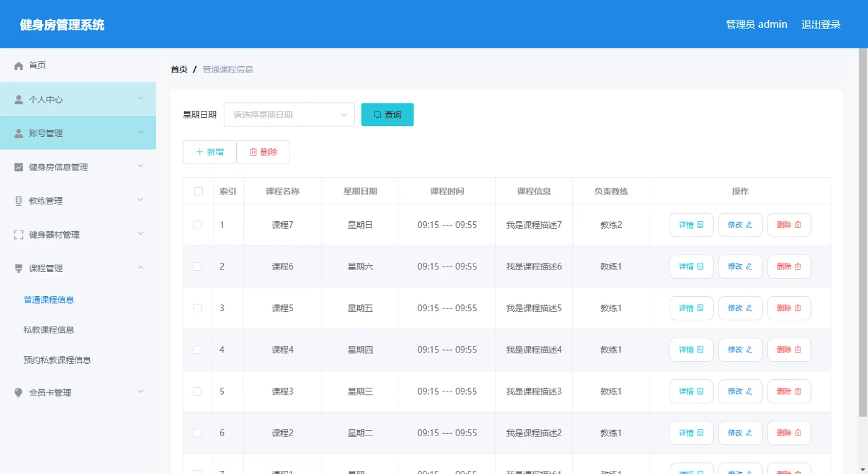Click the magnifier icon in the 查询 button

(377, 115)
